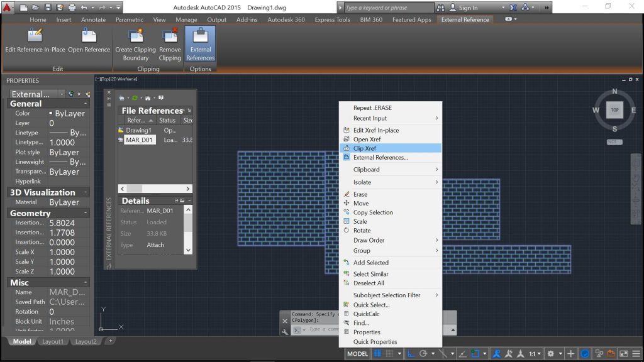Open the Color ByLayer dropdown in Properties
Image resolution: width=644 pixels, height=362 pixels.
(x=69, y=113)
